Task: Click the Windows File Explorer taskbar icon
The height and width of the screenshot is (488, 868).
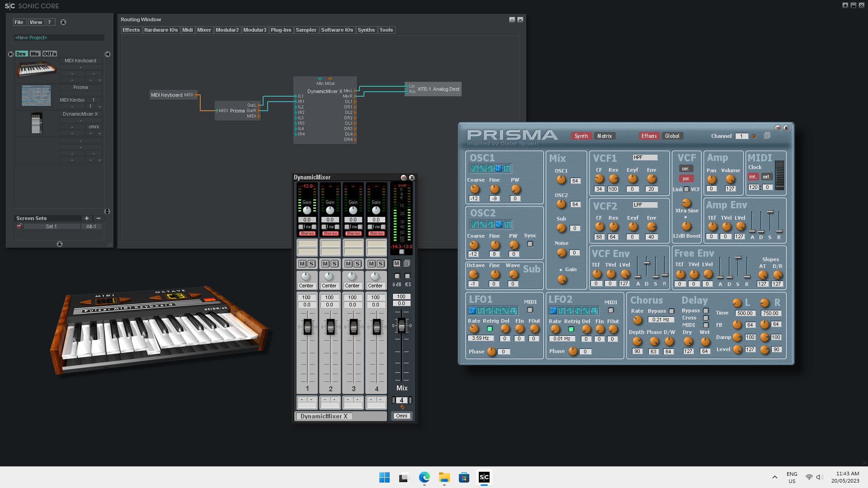Action: pos(443,477)
